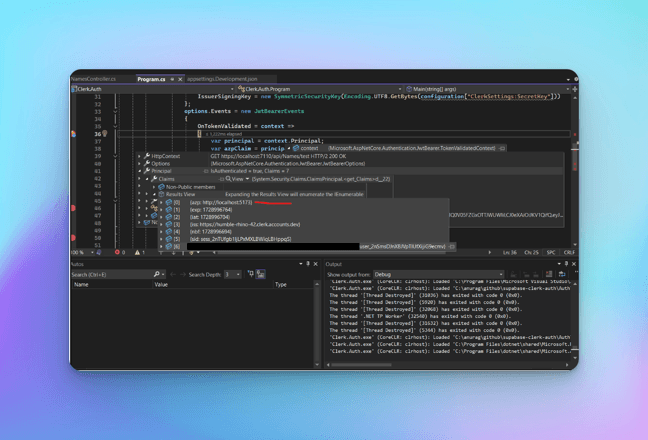Collapse the Claims datatip row
Image resolution: width=648 pixels, height=440 pixels.
point(147,179)
